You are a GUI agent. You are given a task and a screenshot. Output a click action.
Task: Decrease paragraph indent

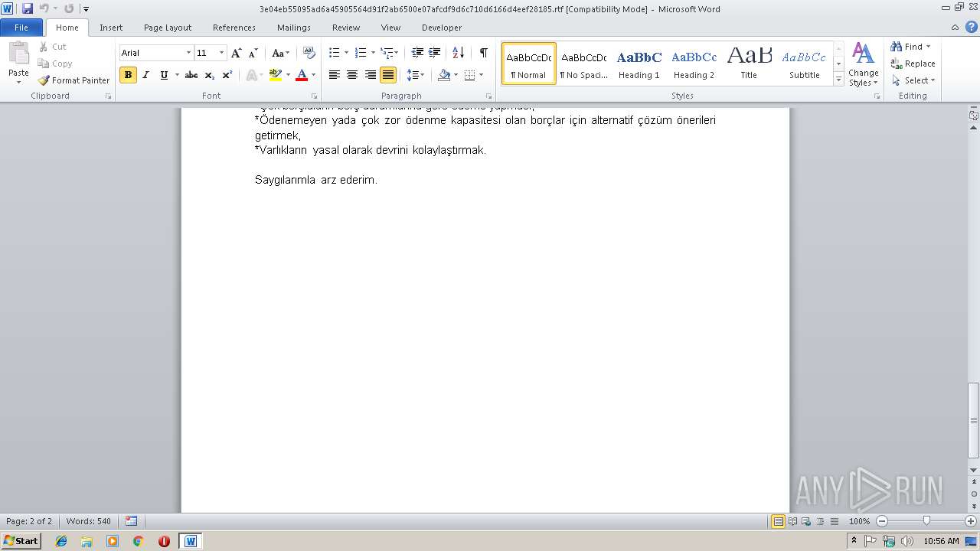point(417,53)
